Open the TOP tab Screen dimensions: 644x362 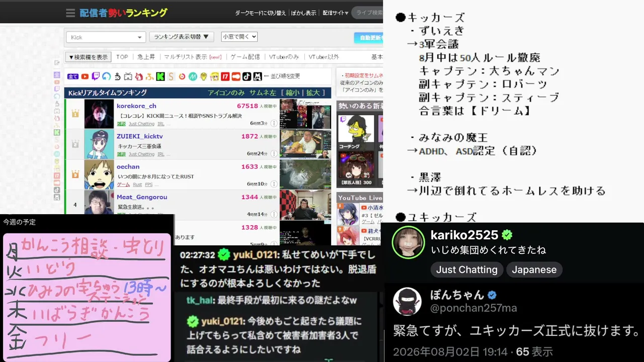point(122,57)
